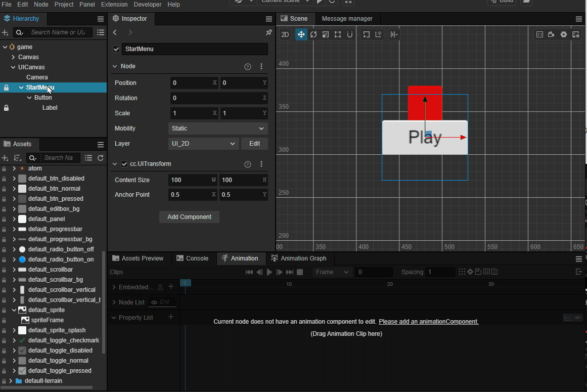Select the Scale gizmo tool
Image resolution: width=587 pixels, height=392 pixels.
pos(325,34)
